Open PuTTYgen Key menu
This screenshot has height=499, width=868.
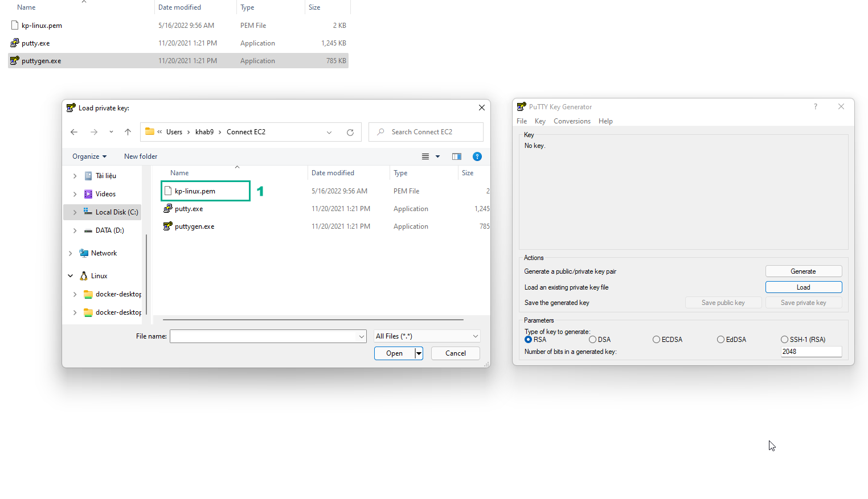(x=540, y=121)
